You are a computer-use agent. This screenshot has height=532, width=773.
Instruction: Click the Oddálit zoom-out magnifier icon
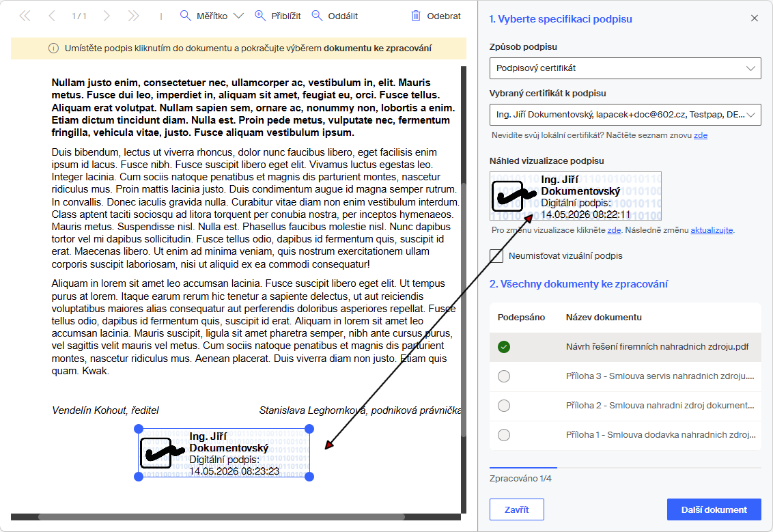(317, 16)
